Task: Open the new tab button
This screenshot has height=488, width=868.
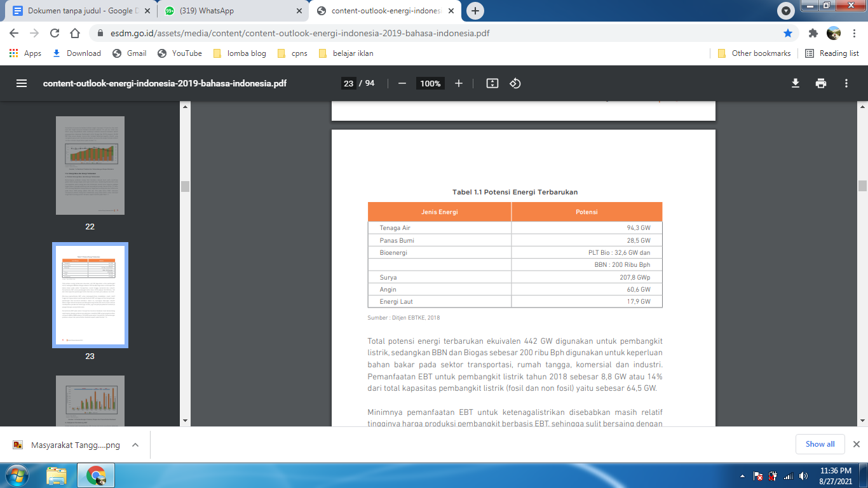Action: (x=475, y=11)
